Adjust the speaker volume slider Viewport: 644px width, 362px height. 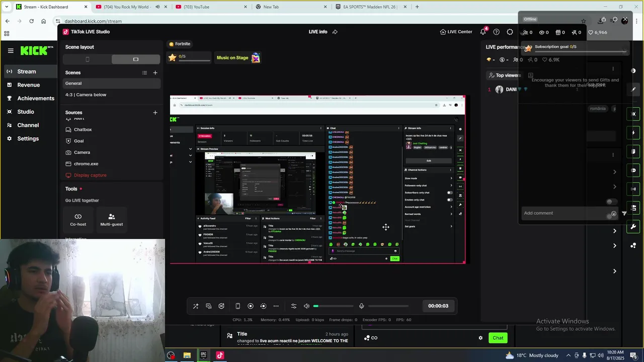point(333,306)
